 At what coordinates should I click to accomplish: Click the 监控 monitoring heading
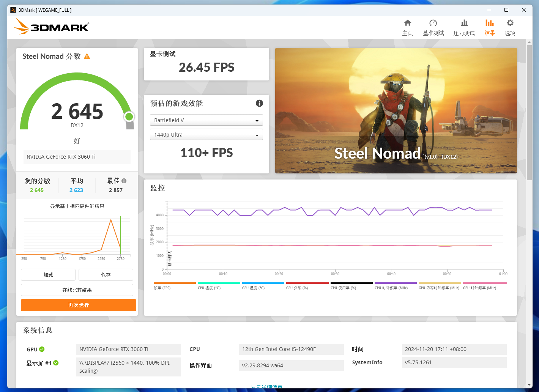158,188
